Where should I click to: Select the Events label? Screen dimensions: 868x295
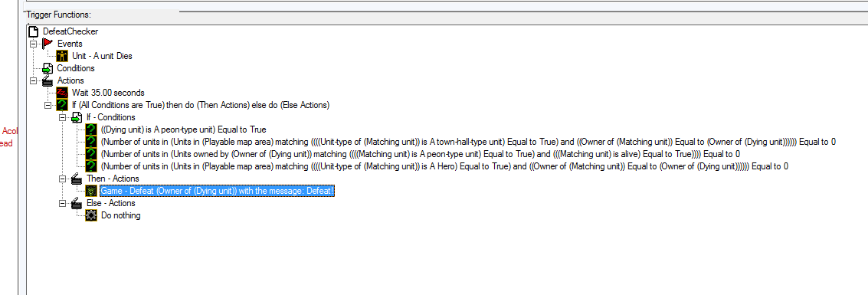click(x=70, y=44)
